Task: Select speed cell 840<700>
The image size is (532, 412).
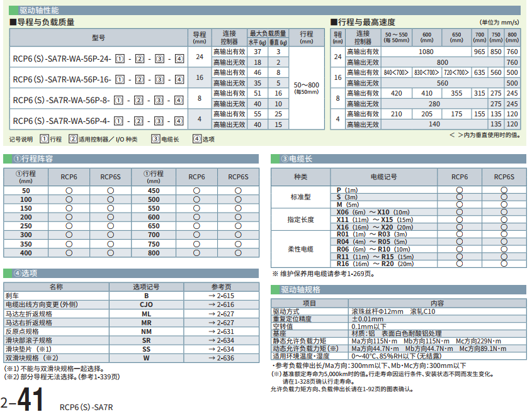Action: point(396,72)
